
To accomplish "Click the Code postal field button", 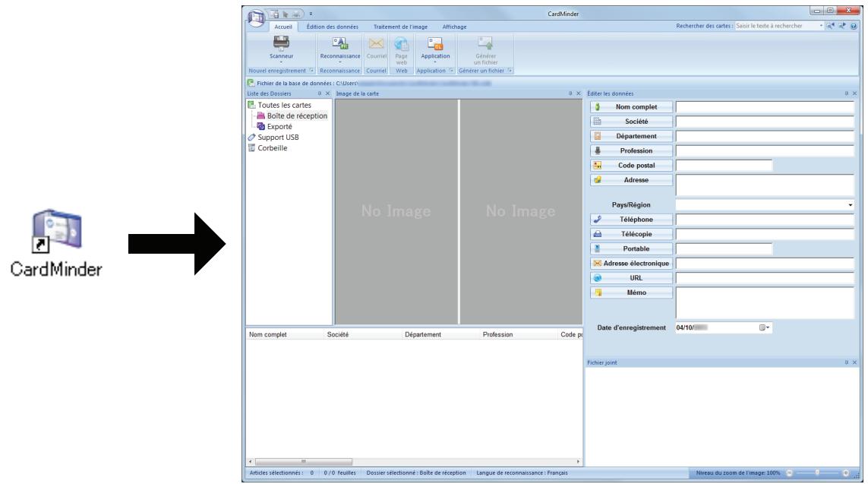I will pos(631,166).
